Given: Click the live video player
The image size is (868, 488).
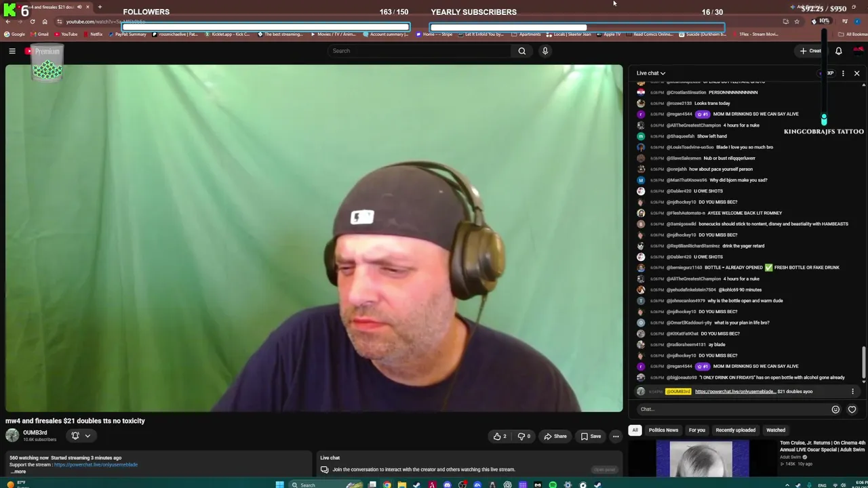Looking at the screenshot, I should (x=314, y=239).
